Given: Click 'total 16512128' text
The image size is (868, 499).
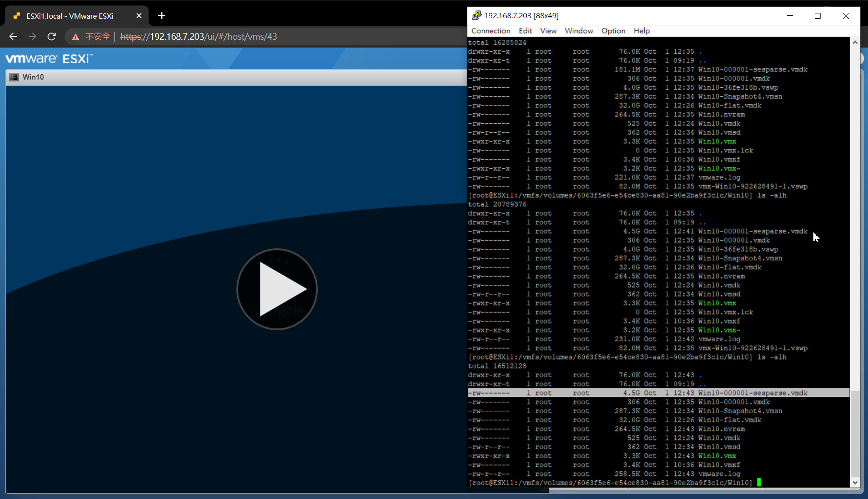Looking at the screenshot, I should point(497,366).
